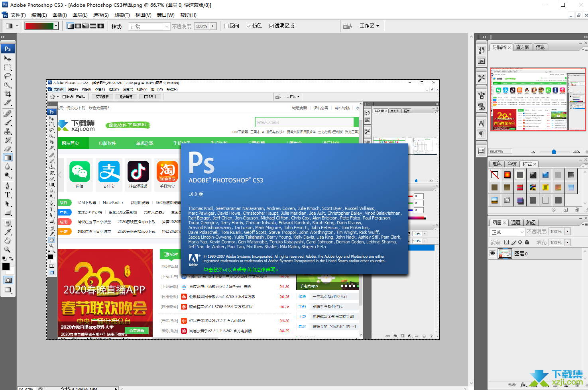Hide 图层 0 with eye icon

coord(493,253)
